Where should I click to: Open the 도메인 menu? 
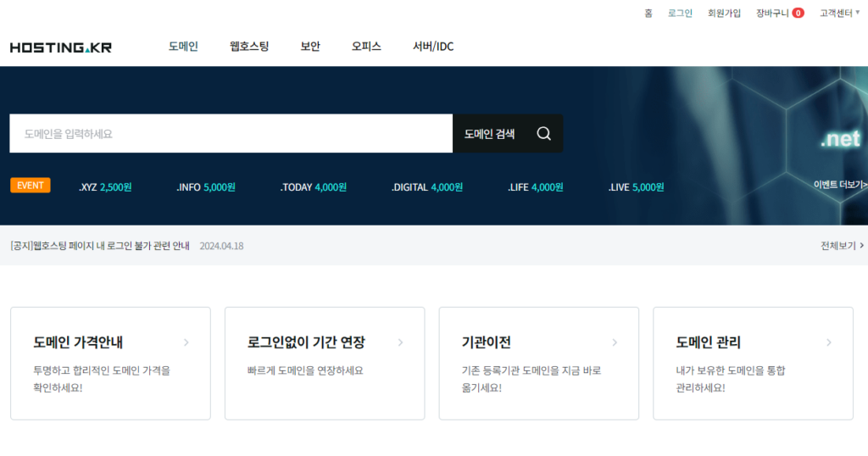[183, 47]
